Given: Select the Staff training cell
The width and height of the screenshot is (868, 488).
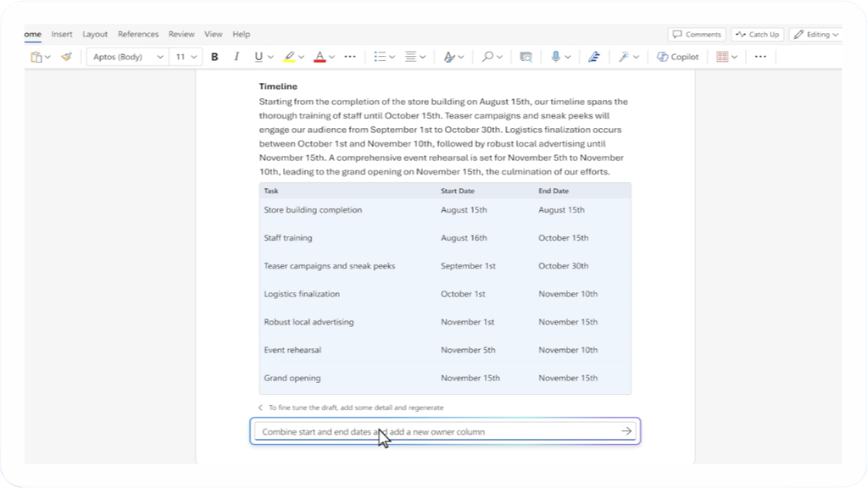Looking at the screenshot, I should [x=288, y=238].
